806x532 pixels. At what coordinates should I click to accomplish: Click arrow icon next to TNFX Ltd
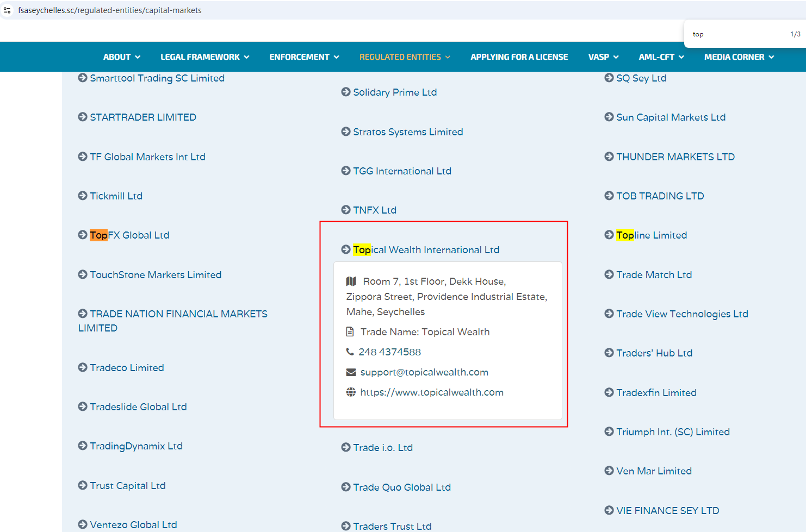point(346,210)
